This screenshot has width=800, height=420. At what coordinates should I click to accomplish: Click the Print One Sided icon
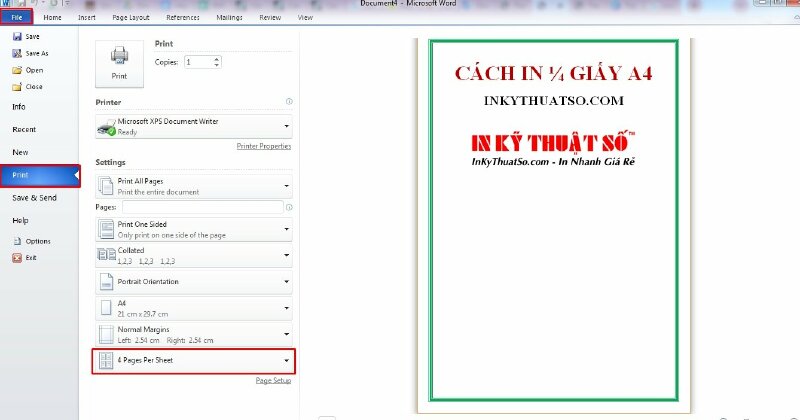coord(106,230)
